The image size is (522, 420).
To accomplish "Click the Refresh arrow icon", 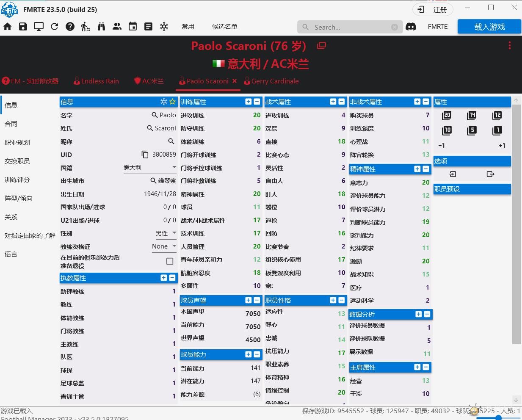I will pos(55,27).
